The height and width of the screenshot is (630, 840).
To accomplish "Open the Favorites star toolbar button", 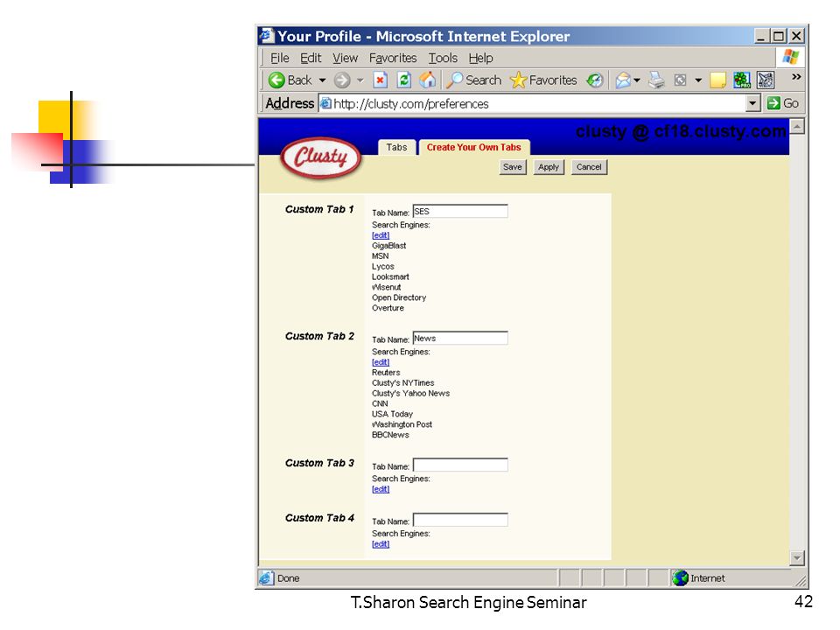I will [543, 80].
